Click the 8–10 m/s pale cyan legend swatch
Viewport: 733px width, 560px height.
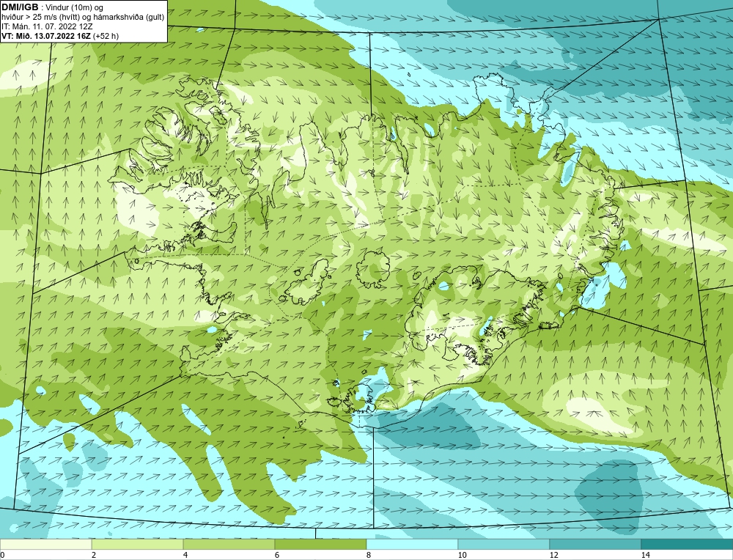coord(412,544)
